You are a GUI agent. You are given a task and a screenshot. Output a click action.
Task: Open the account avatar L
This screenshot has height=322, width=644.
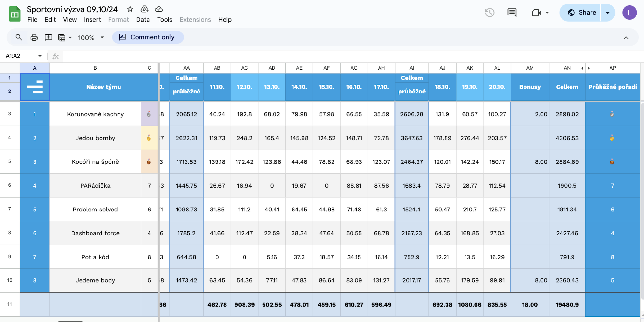pos(629,13)
